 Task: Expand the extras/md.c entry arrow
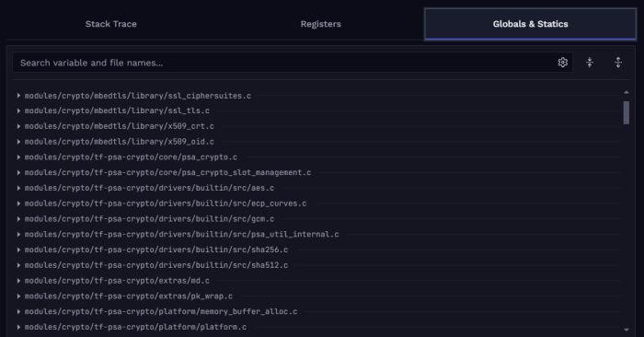pyautogui.click(x=18, y=281)
